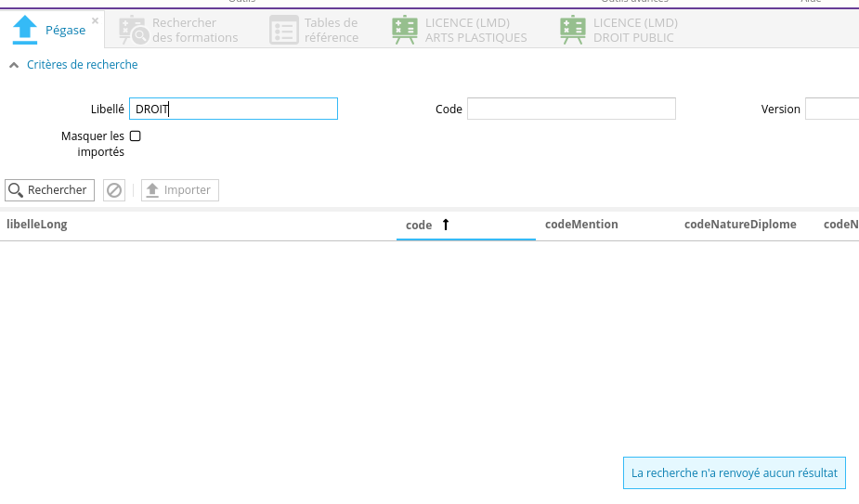Click the Droit Public licence board icon
This screenshot has height=504, width=859.
[x=573, y=31]
